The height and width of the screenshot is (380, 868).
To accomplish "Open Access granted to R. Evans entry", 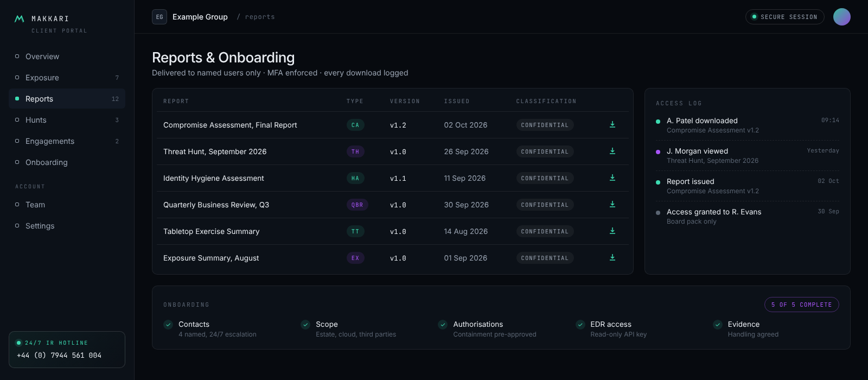I will (x=748, y=217).
